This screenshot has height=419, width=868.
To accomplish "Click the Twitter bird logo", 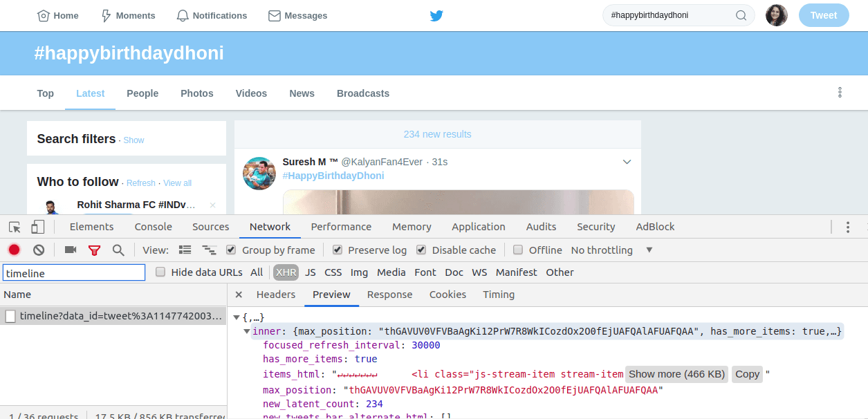I will pyautogui.click(x=436, y=15).
